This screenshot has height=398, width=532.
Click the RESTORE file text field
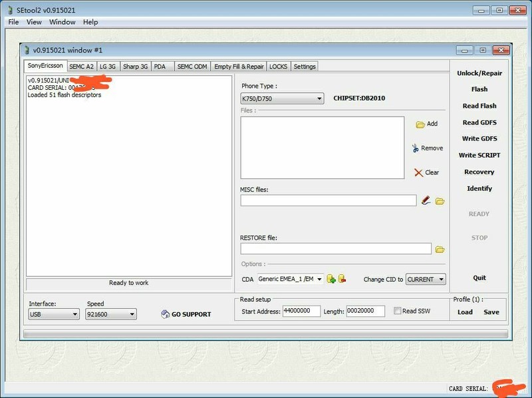(336, 248)
